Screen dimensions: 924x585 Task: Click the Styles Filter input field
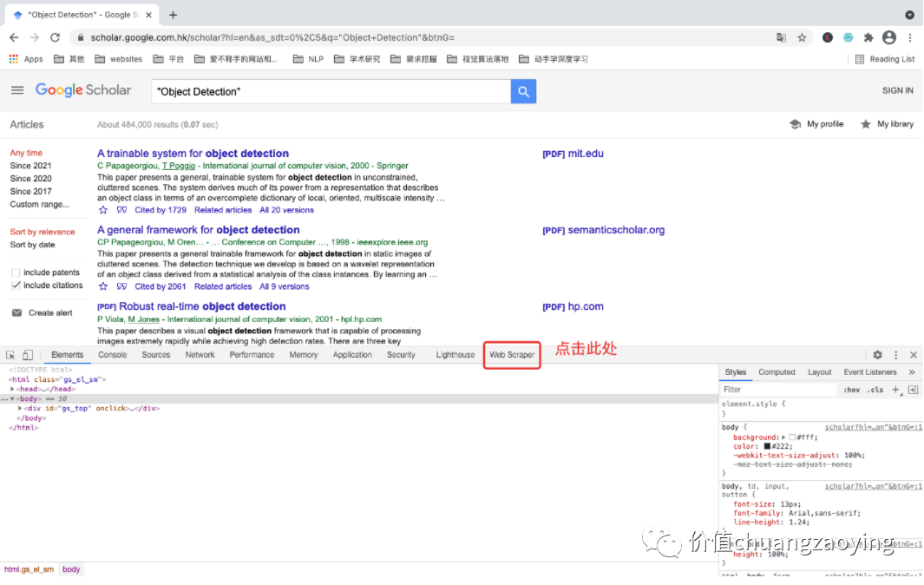point(778,390)
